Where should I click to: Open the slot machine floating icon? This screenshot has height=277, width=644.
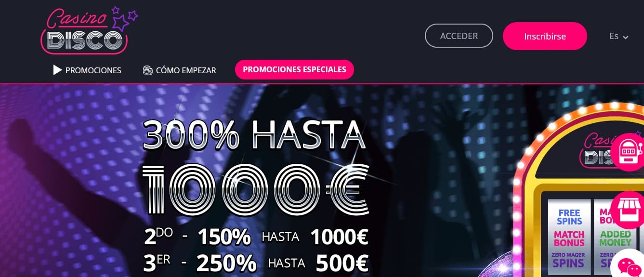629,152
